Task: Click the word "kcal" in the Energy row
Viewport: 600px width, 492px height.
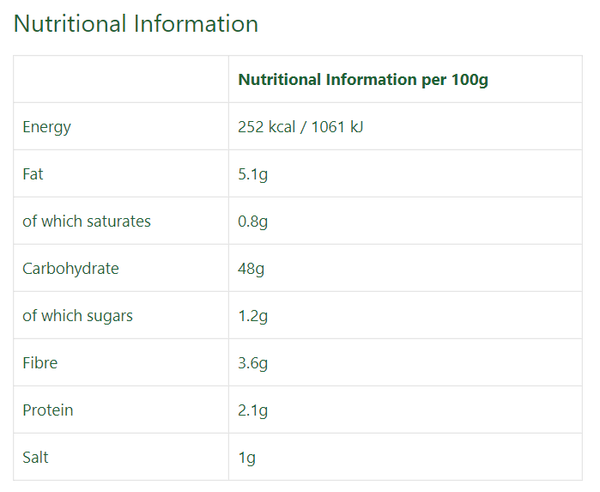Action: pyautogui.click(x=283, y=127)
